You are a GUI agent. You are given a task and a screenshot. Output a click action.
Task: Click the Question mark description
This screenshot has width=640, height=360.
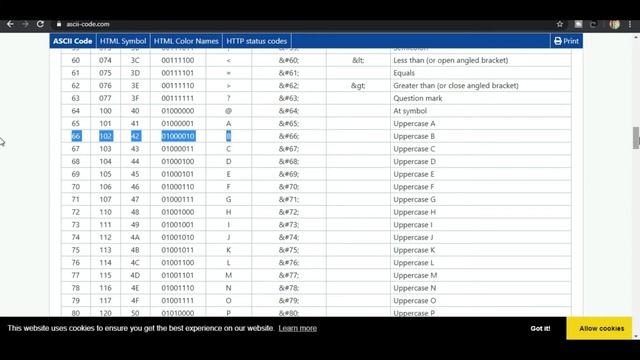tap(418, 98)
